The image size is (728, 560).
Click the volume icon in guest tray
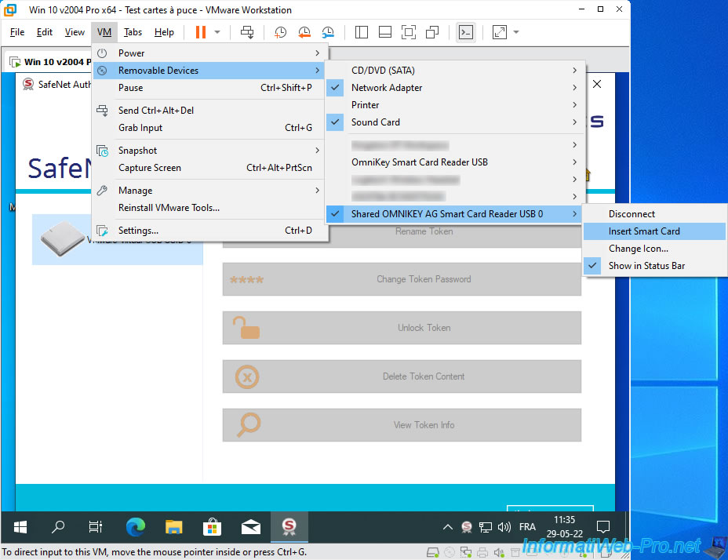click(504, 526)
